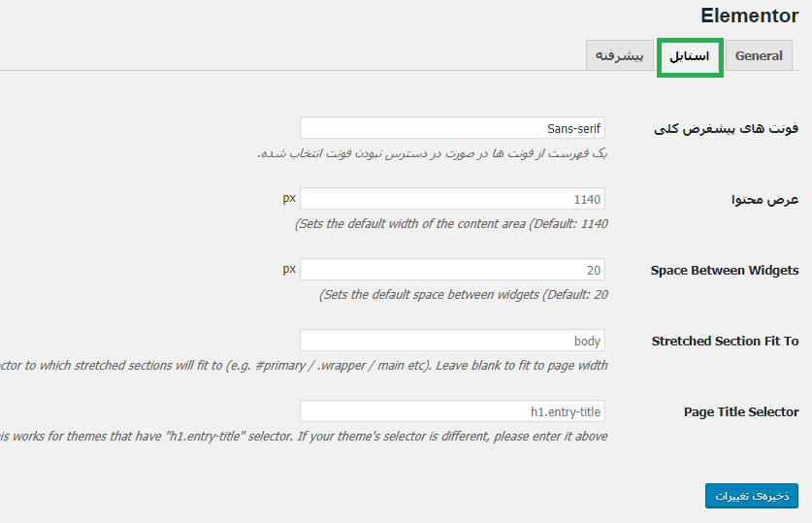This screenshot has height=523, width=812.
Task: Focus the content width field showing 1140
Action: 452,199
